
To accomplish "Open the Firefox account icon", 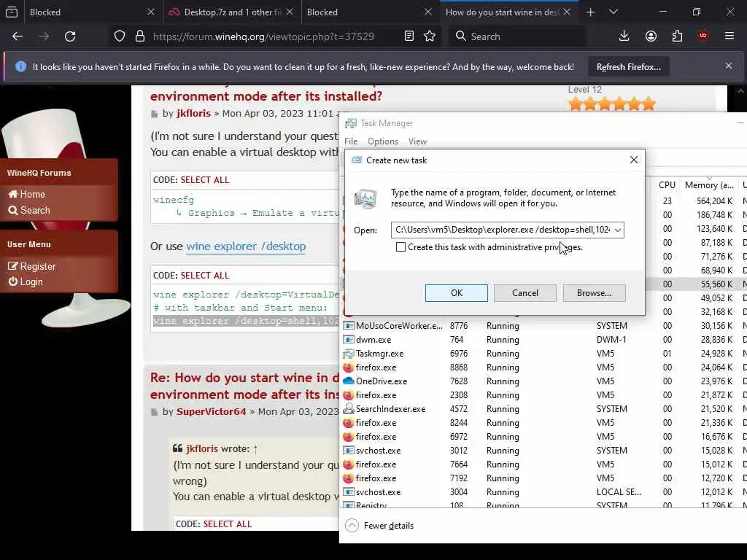I will (651, 36).
